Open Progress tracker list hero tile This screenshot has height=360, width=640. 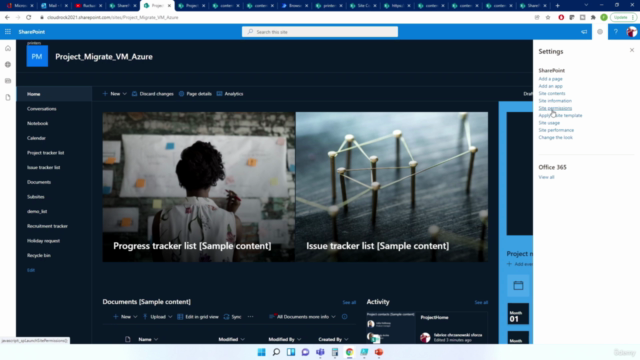(x=198, y=187)
